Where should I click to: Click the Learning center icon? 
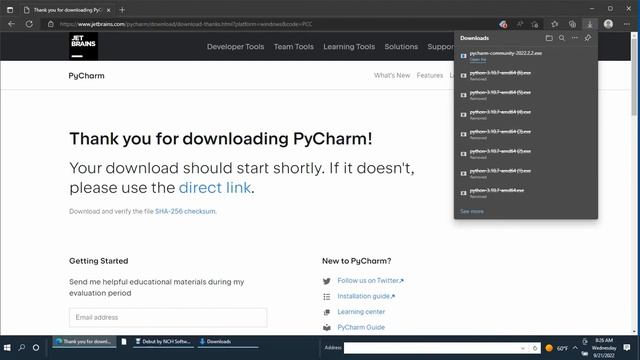(327, 312)
